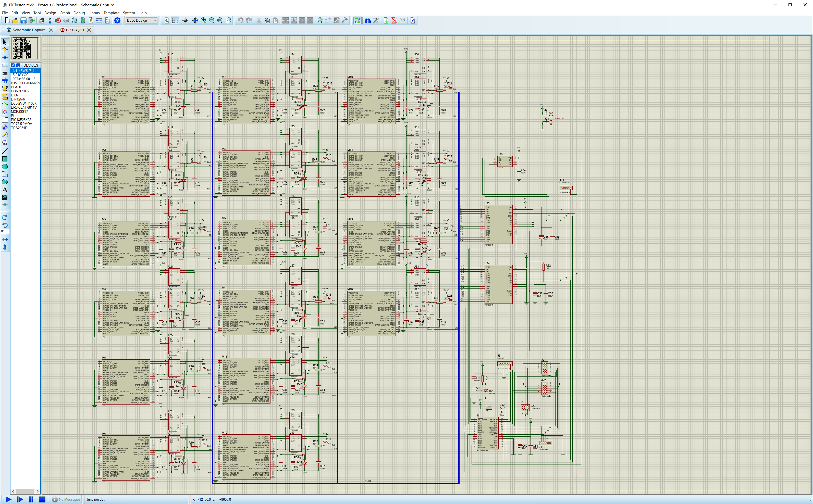The width and height of the screenshot is (813, 504).
Task: Click the Y-Mirror vertical flip icon
Action: pos(5,247)
